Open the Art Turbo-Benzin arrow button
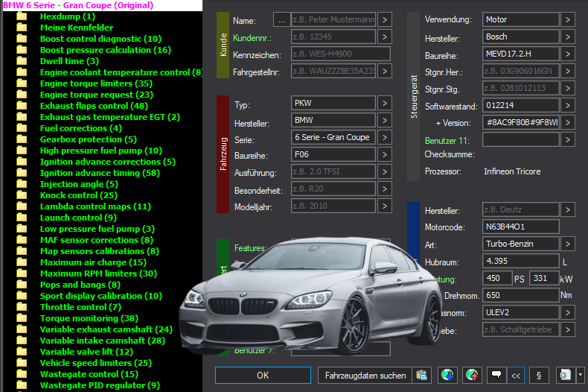This screenshot has width=588, height=392. click(568, 244)
